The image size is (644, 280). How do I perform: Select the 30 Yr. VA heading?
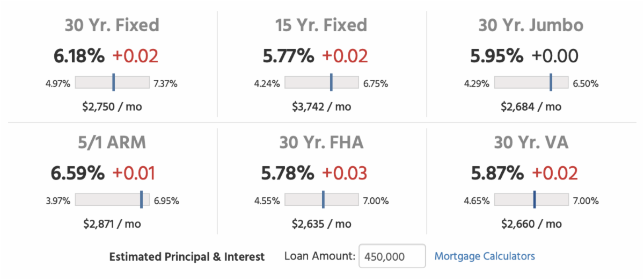(531, 142)
